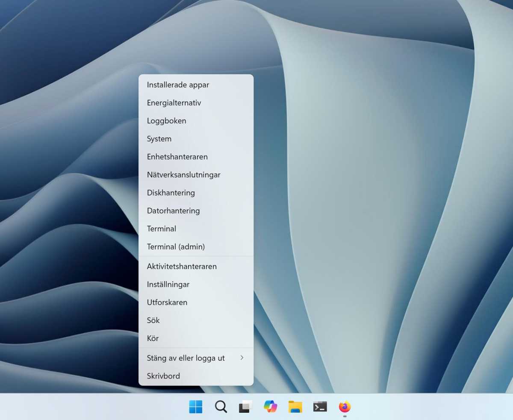
Task: Open 'Aktivitetshanteraren' menu item
Action: coord(182,266)
